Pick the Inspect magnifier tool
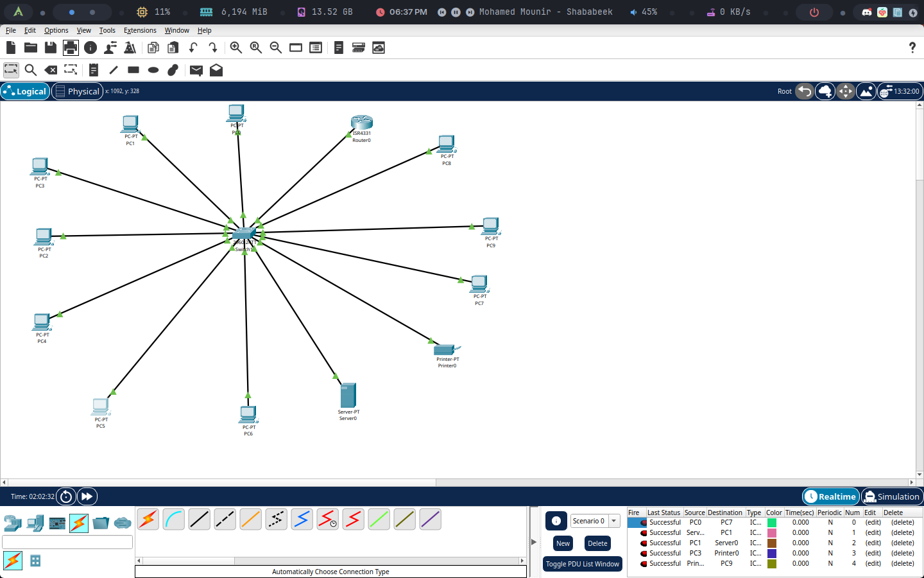Screen dimensions: 924x578 click(x=30, y=70)
